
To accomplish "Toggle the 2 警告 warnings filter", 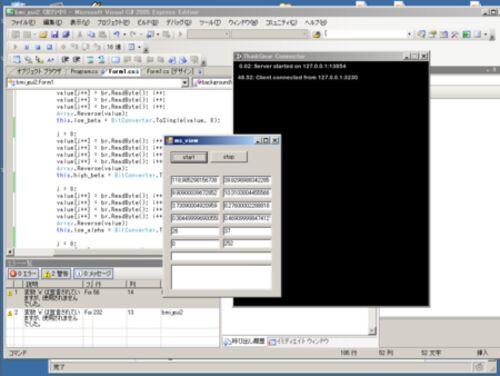I will (x=56, y=274).
